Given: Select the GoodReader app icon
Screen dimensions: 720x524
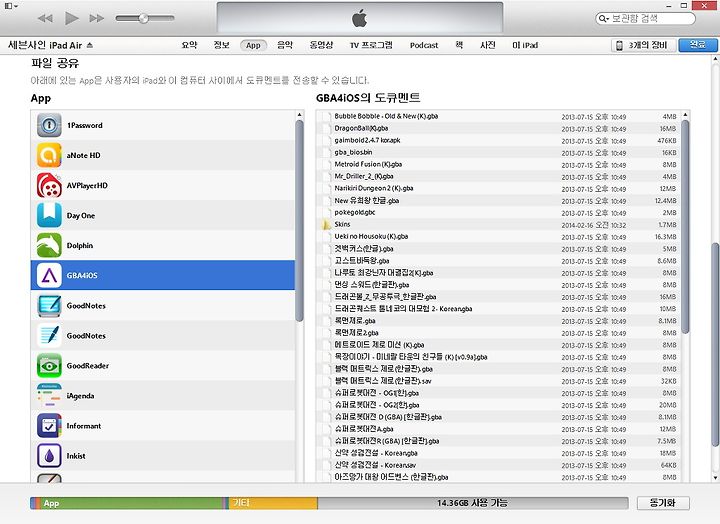Looking at the screenshot, I should coord(49,366).
